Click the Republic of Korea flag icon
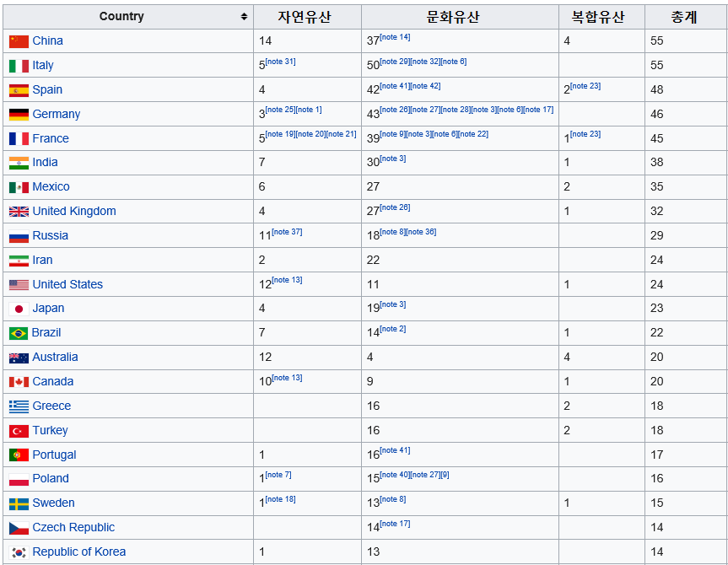This screenshot has height=565, width=728. pyautogui.click(x=19, y=552)
